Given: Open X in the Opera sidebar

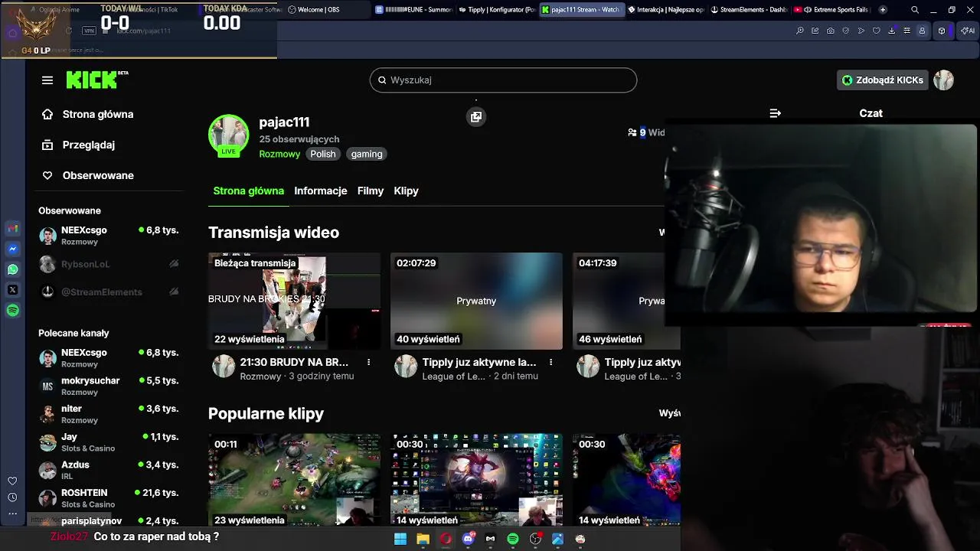Looking at the screenshot, I should tap(13, 290).
